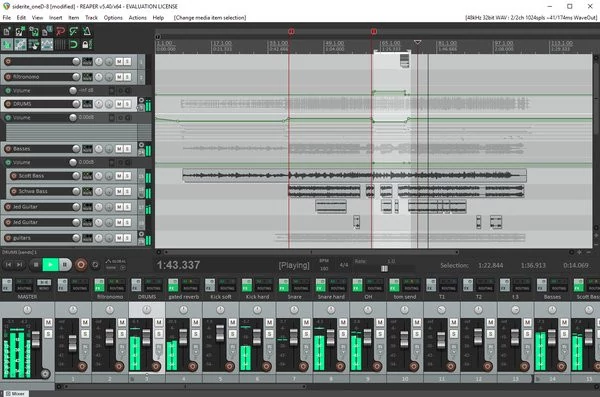This screenshot has width=600, height=397.
Task: Open the Actions menu
Action: pos(137,18)
